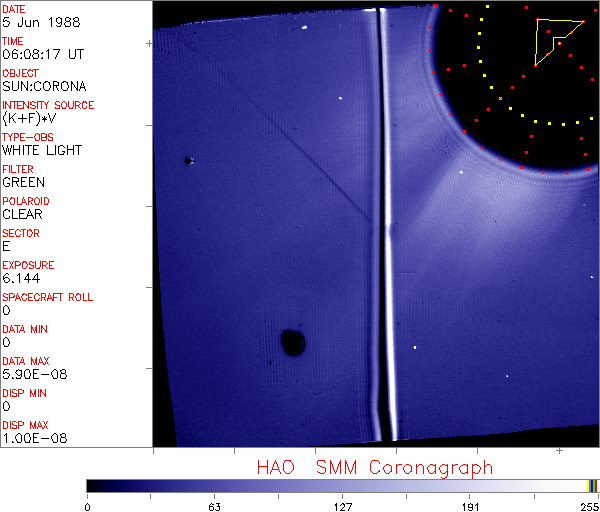Select the 5.90E-08 value
This screenshot has height=512, width=600.
click(35, 374)
